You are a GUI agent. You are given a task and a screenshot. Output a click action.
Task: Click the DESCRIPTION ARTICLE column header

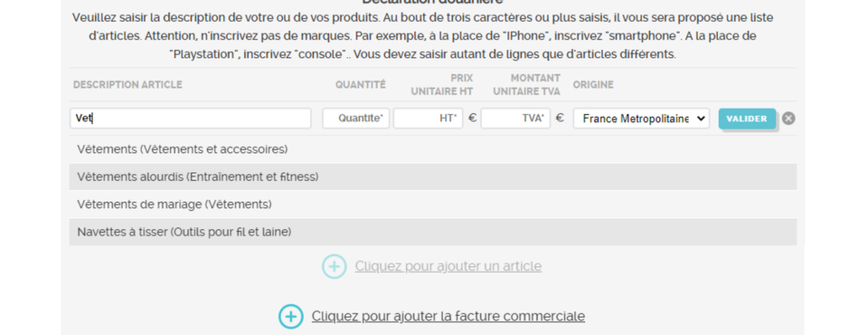127,85
